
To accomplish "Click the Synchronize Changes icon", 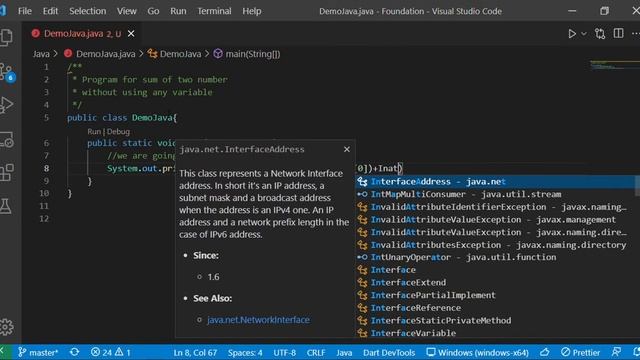I will point(74,352).
